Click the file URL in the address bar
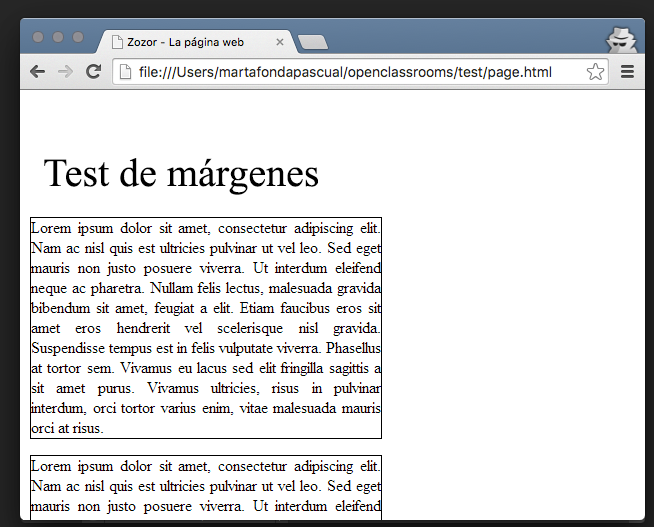This screenshot has height=527, width=654. (345, 72)
